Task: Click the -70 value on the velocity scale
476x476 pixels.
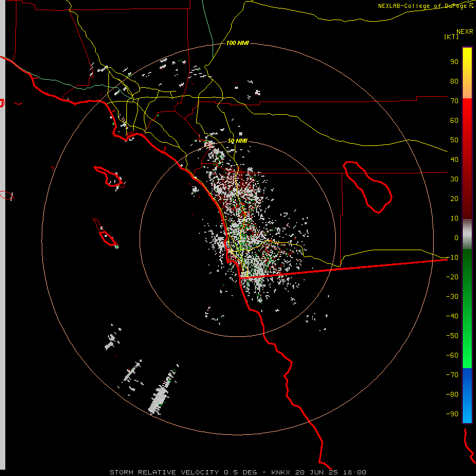Action: [452, 375]
